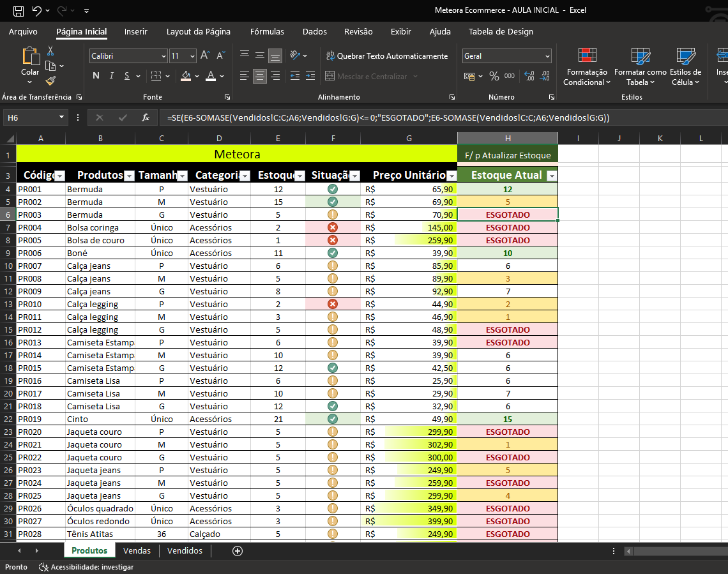Cut selection with scissors icon
Image resolution: width=728 pixels, height=574 pixels.
click(x=50, y=50)
